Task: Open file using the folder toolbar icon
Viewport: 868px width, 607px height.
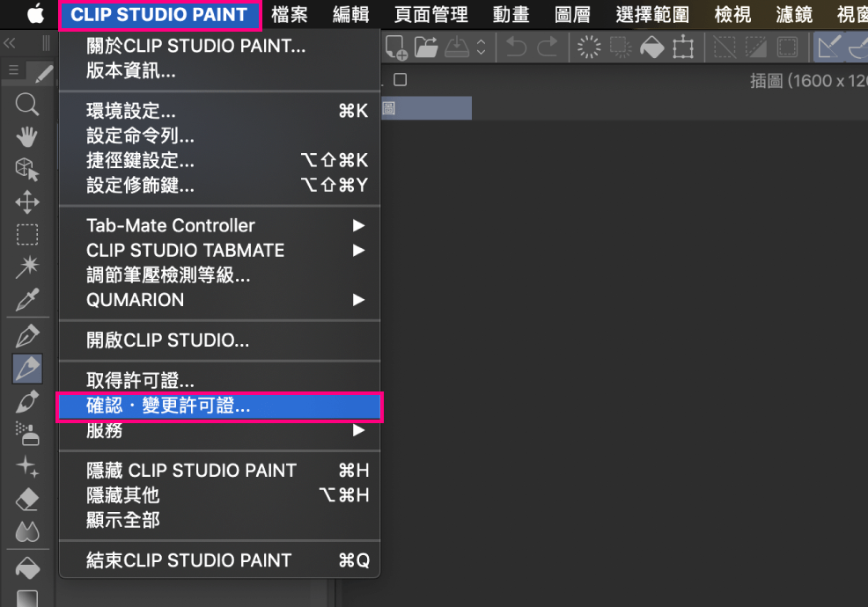Action: 427,48
